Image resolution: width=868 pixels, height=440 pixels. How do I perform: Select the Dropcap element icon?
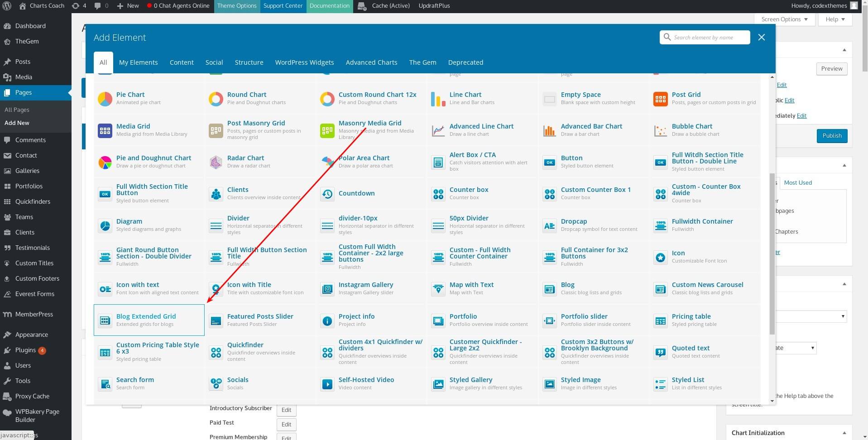550,225
